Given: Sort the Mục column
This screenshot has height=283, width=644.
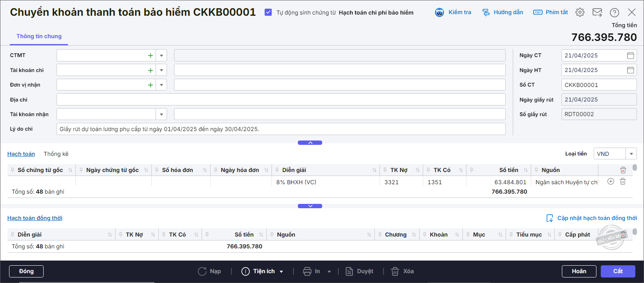Looking at the screenshot, I should point(500,235).
